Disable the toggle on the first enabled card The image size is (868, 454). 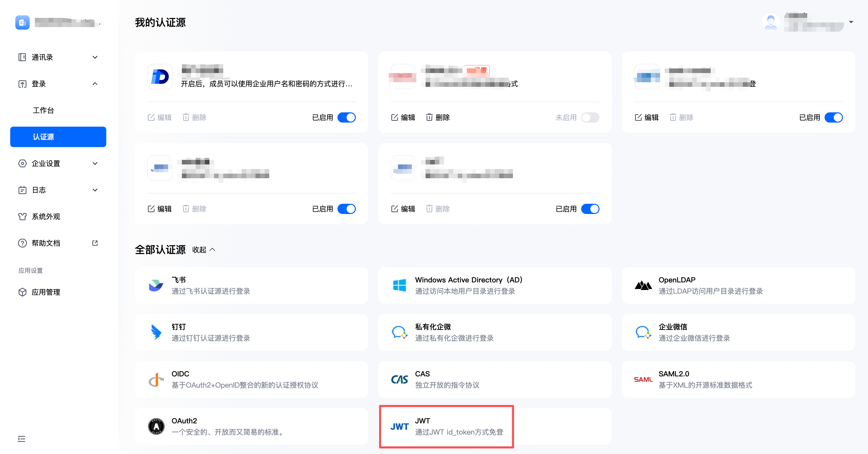click(346, 117)
